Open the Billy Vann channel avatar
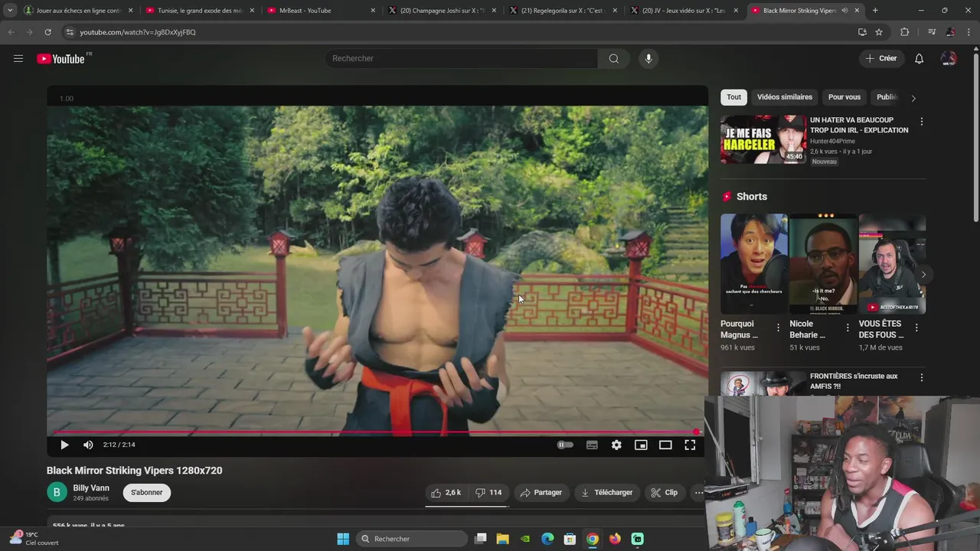This screenshot has width=980, height=551. coord(57,492)
